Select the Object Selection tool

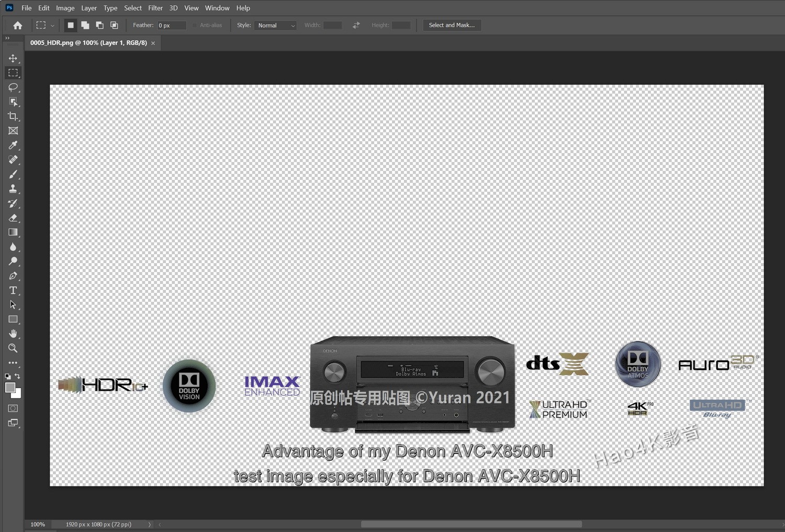(13, 101)
